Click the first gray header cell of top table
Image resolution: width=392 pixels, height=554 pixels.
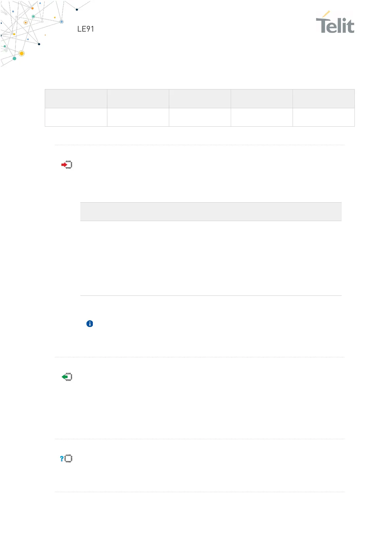coord(76,99)
